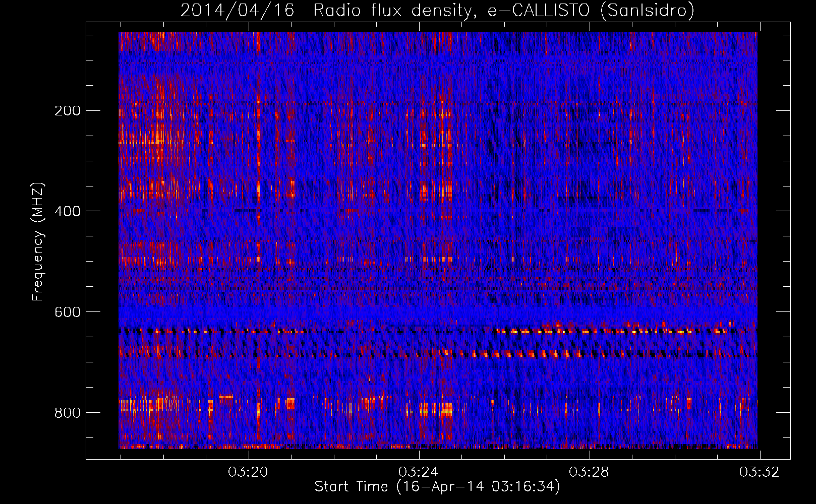Click the 03:20 time tick label
816x504 pixels.
[x=248, y=472]
